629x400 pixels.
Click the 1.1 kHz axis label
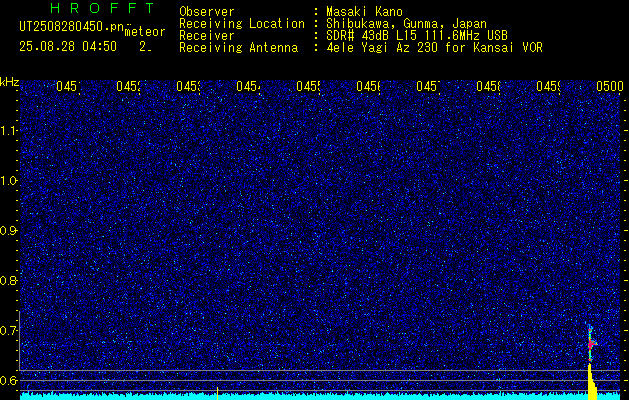(9, 130)
